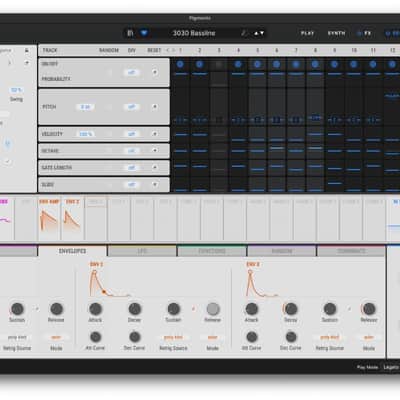Open Slide track DIV dropdown
The image size is (400, 400).
[132, 184]
